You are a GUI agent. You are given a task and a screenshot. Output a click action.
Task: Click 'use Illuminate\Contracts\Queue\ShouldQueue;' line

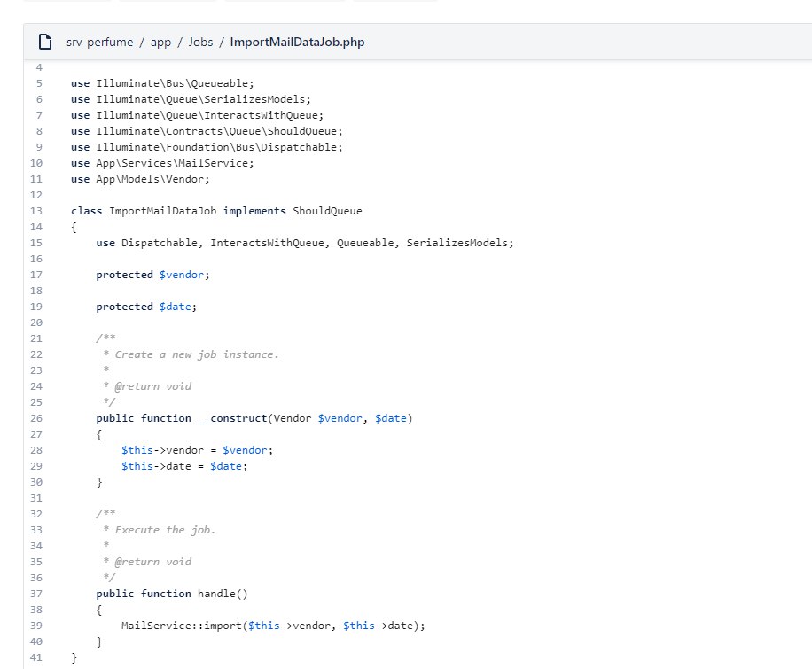coord(207,131)
